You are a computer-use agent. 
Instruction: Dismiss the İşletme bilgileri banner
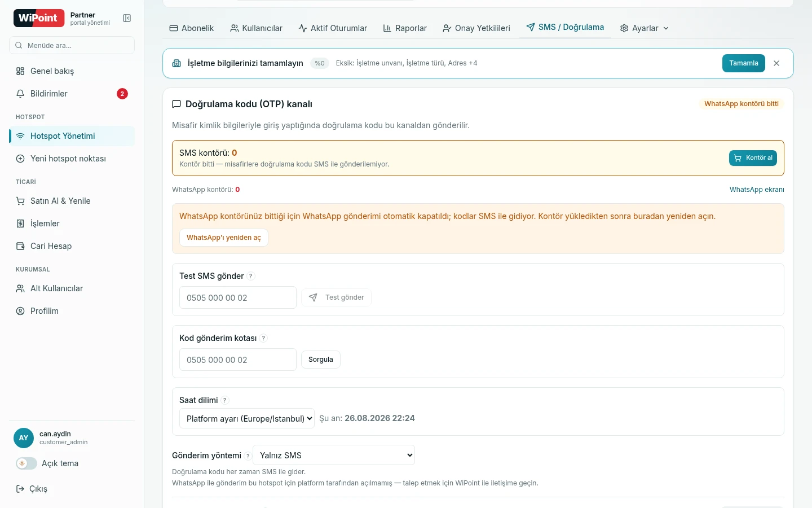pyautogui.click(x=776, y=63)
